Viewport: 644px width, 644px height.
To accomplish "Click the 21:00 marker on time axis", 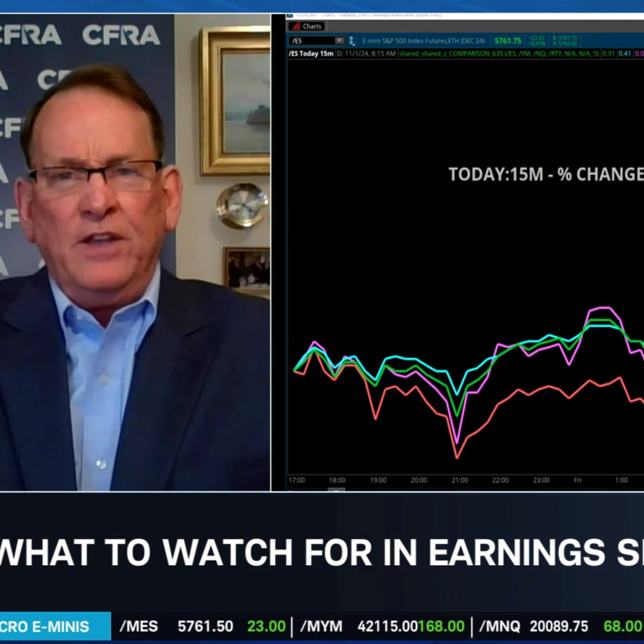I will pos(460,480).
